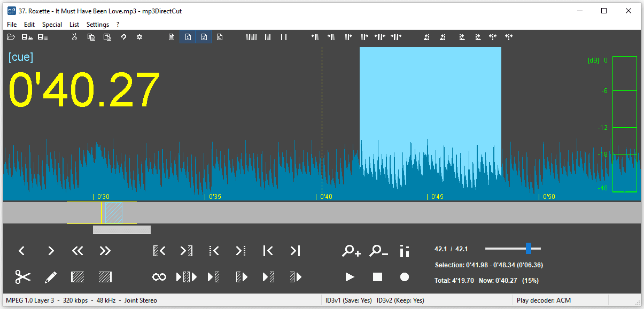Click the dB level meter

coord(624,124)
